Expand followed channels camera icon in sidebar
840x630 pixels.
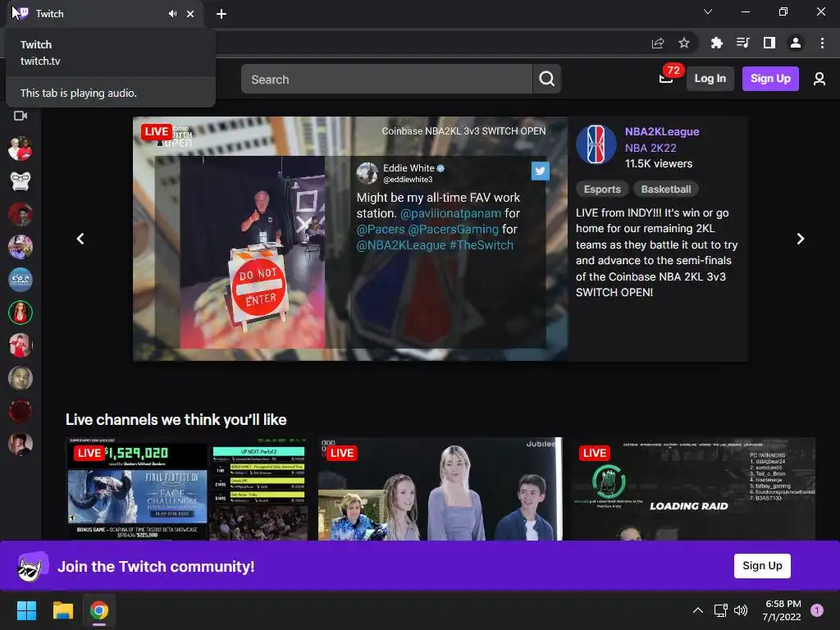point(21,116)
